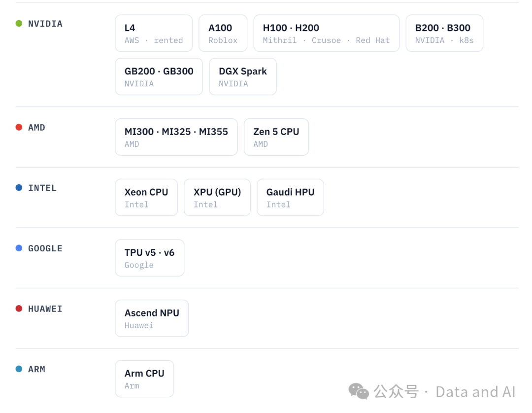Screen dimensions: 532x413
Task: Select the GB200 · GB300 card
Action: tap(159, 77)
